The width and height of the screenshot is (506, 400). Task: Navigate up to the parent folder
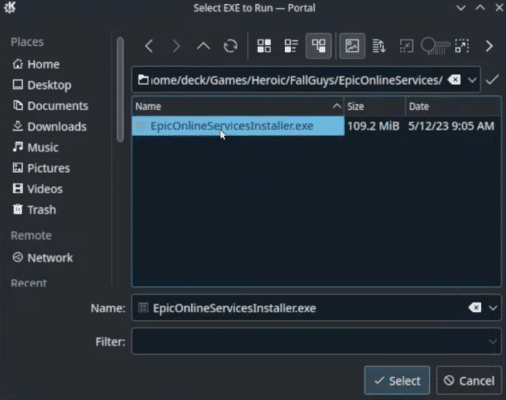tap(203, 46)
